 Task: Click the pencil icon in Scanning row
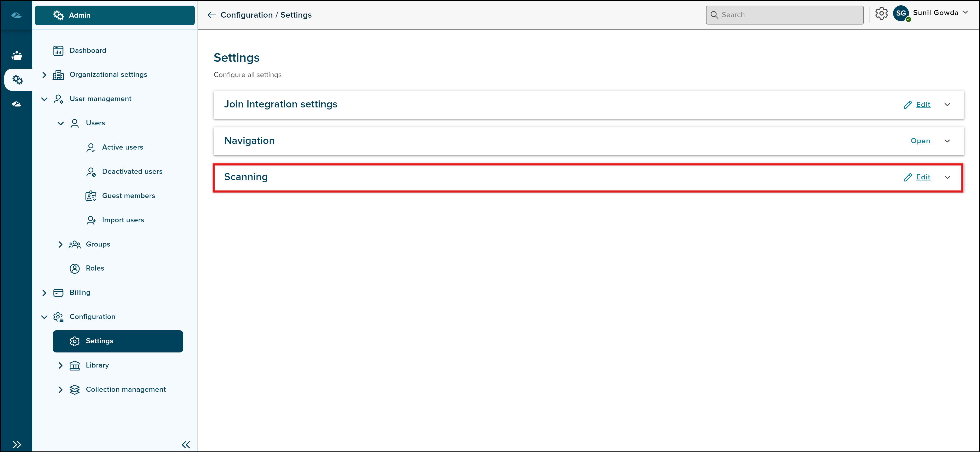(908, 177)
